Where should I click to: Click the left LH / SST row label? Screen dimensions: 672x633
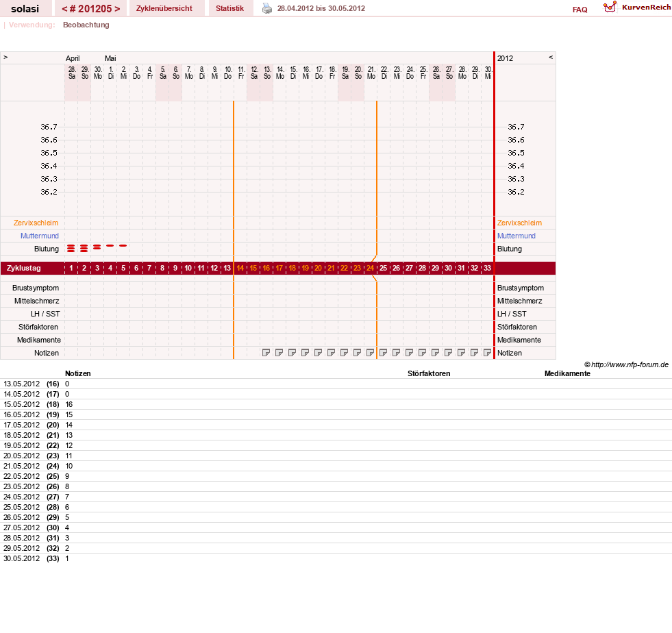pyautogui.click(x=45, y=314)
